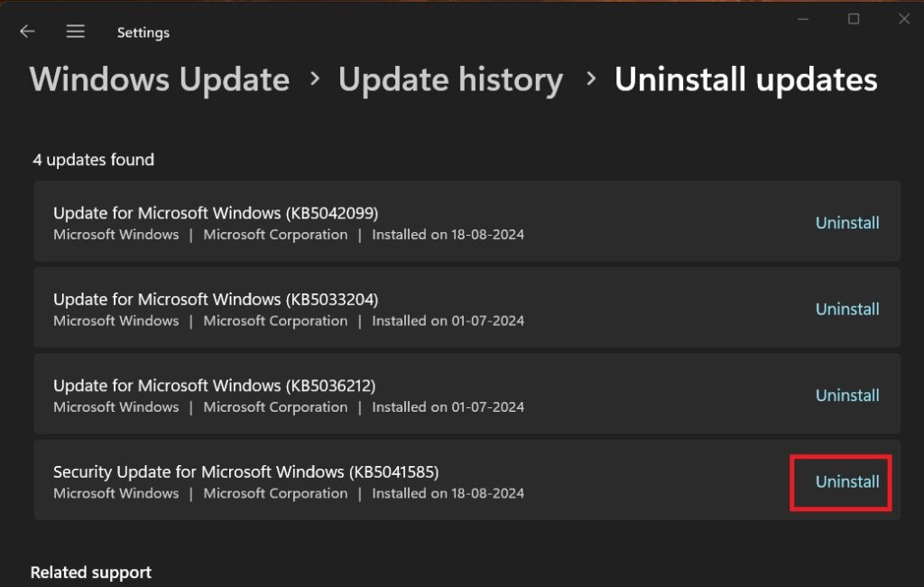Uninstall Security Update KB5041585

click(x=842, y=482)
